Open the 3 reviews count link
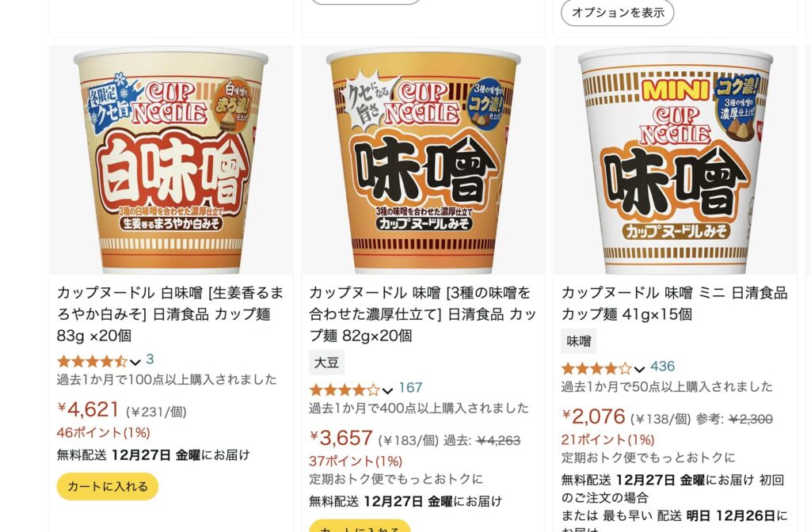This screenshot has height=532, width=811. 150,359
